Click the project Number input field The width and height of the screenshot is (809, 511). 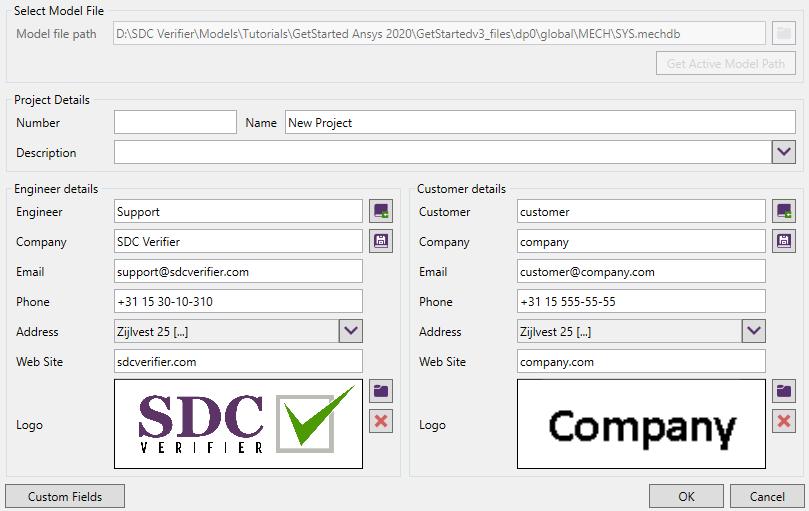175,122
